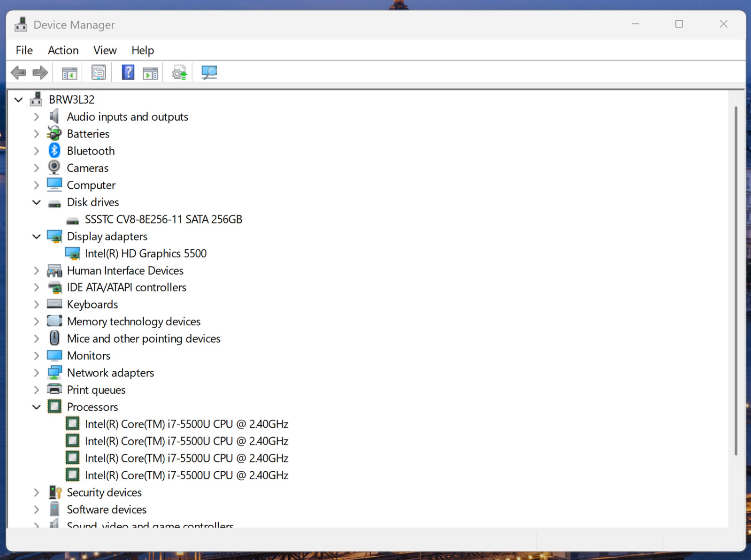Click the blue Help question mark icon
This screenshot has height=560, width=751.
128,72
